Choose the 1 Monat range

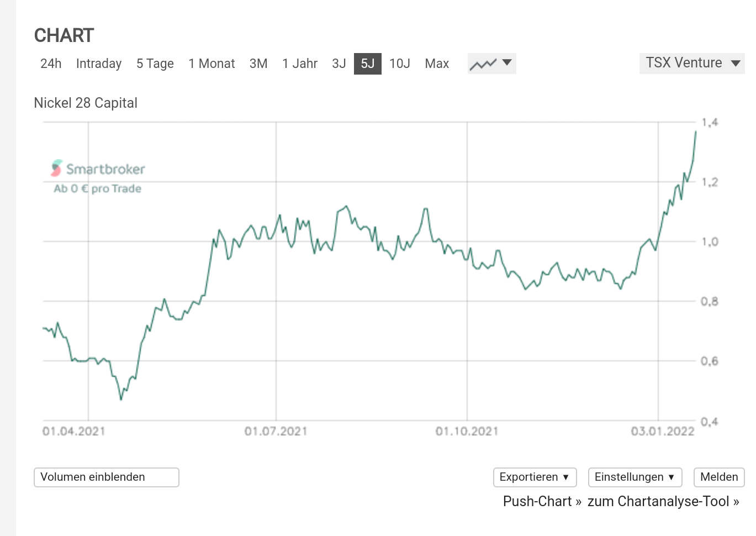[x=212, y=64]
